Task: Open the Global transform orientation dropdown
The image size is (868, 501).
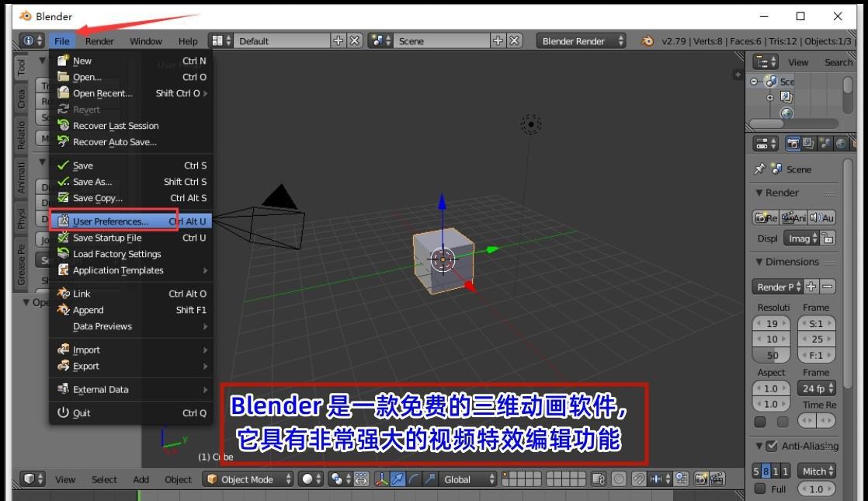Action: coord(467,479)
